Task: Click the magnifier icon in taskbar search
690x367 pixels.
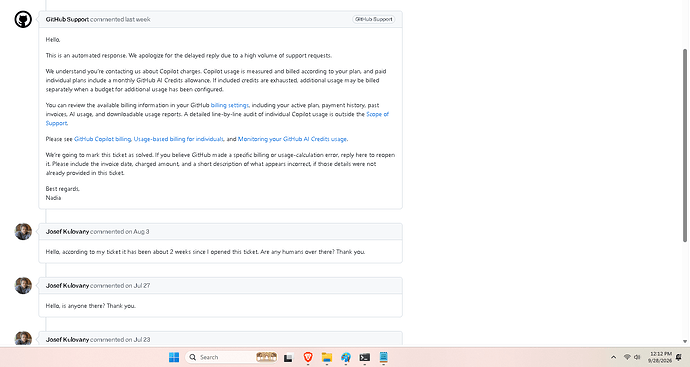Action: click(193, 357)
